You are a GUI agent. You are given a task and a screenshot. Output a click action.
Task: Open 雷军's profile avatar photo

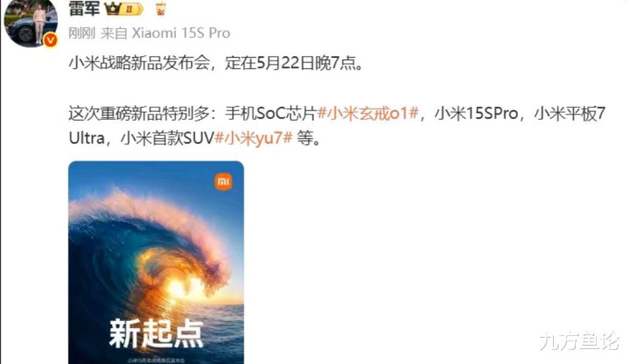coord(31,23)
